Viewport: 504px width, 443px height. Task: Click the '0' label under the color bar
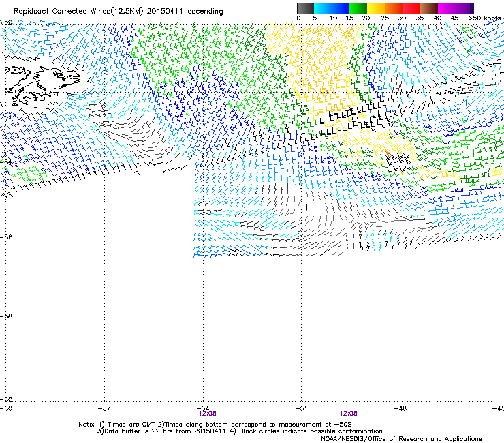(298, 18)
